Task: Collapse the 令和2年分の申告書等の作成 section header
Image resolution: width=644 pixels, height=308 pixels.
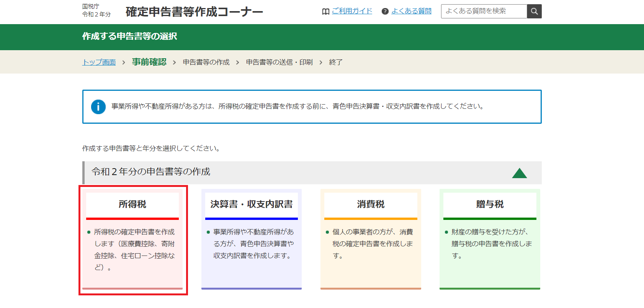Action: 151,172
